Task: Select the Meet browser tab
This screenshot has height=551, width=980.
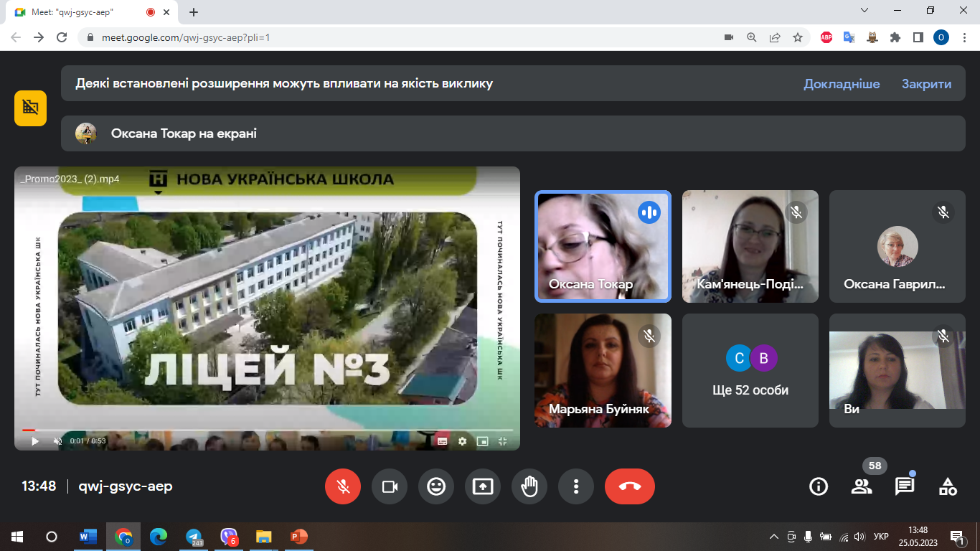Action: pyautogui.click(x=79, y=12)
